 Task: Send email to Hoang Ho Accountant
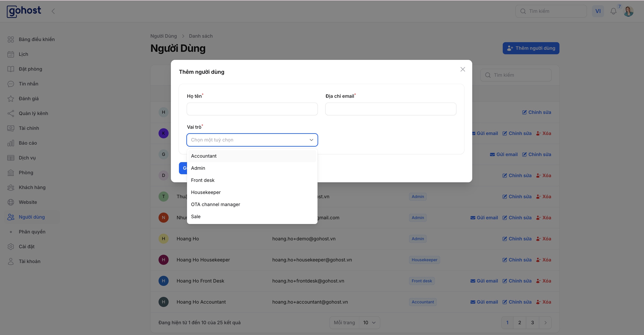tap(484, 302)
